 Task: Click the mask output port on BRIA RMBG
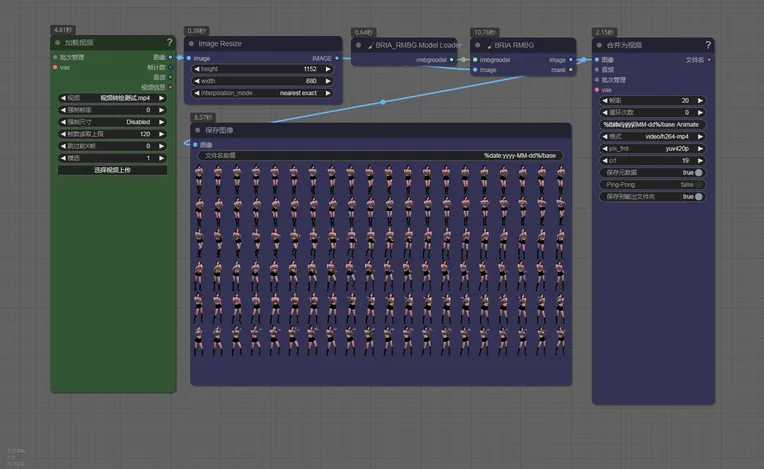click(x=572, y=70)
